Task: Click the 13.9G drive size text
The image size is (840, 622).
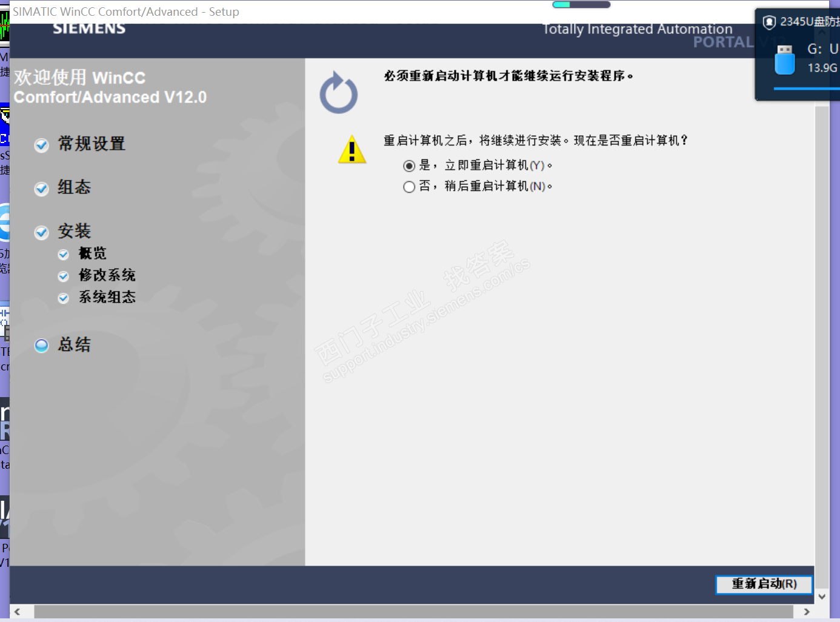Action: pos(822,68)
